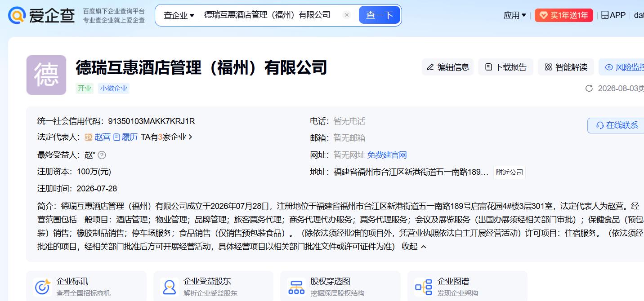Click the help icon next to 最终受益人
Screen dimensions: 644x301
pos(102,155)
